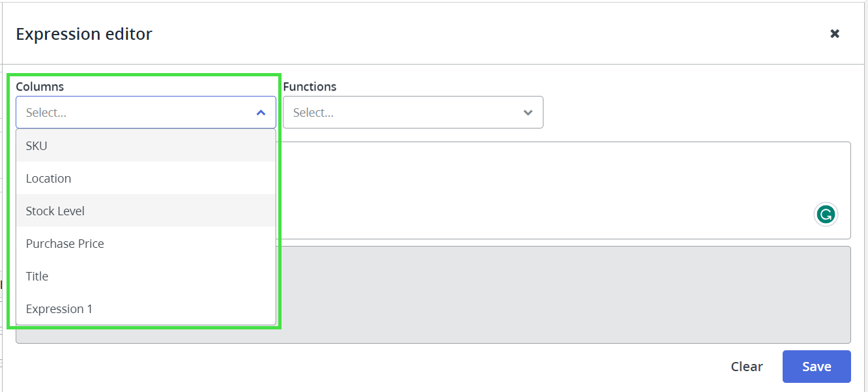Screen dimensions: 868x392
Task: Click the Functions field label
Action: coord(310,86)
